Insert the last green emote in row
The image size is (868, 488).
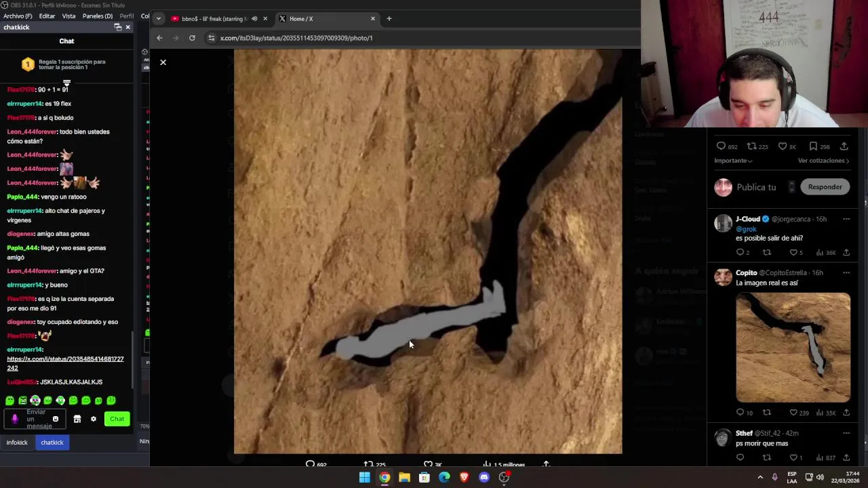coord(111,401)
